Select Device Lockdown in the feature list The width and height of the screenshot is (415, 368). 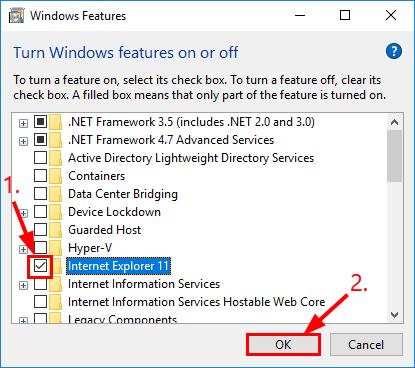114,212
